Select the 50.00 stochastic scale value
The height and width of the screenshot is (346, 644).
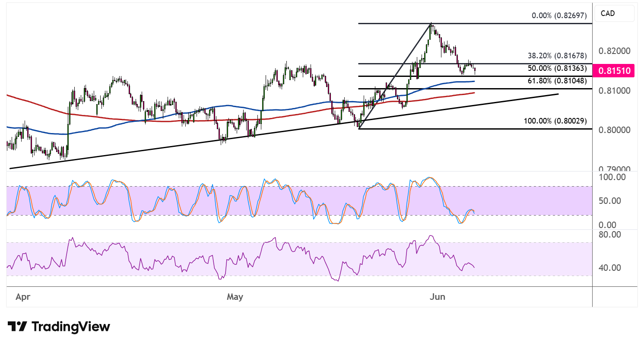[x=610, y=201]
